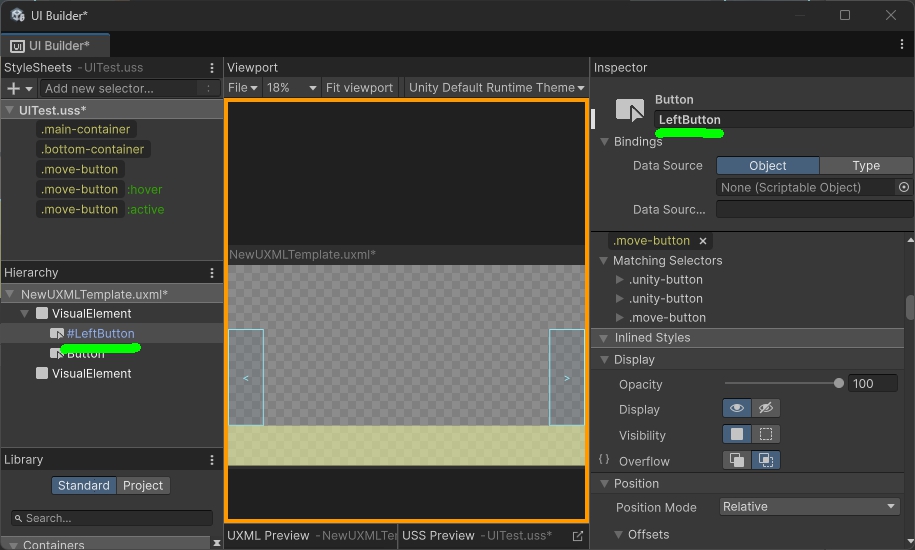Click the LeftButton icon in the Hierarchy
Screen dimensions: 915x550
tap(57, 334)
